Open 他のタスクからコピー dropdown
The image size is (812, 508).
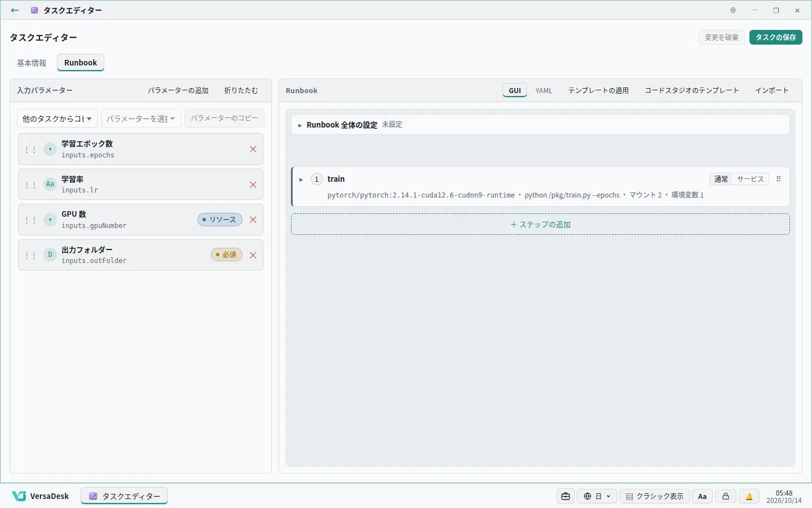click(x=57, y=119)
